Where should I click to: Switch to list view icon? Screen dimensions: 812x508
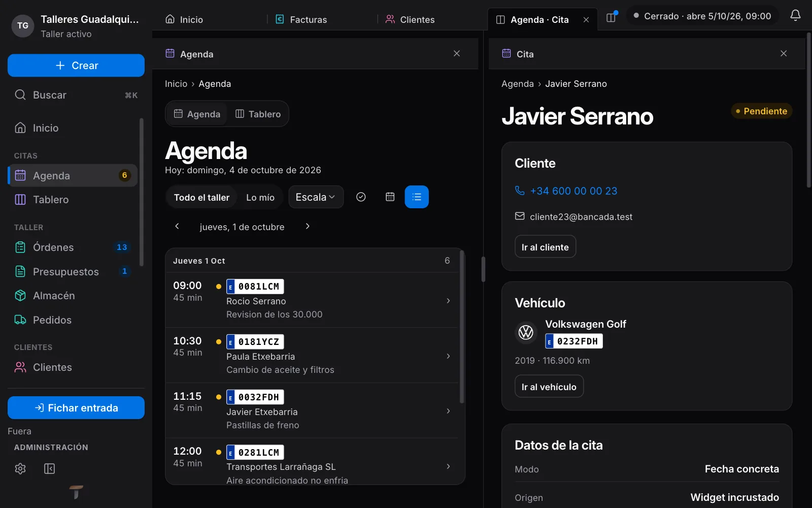tap(417, 197)
